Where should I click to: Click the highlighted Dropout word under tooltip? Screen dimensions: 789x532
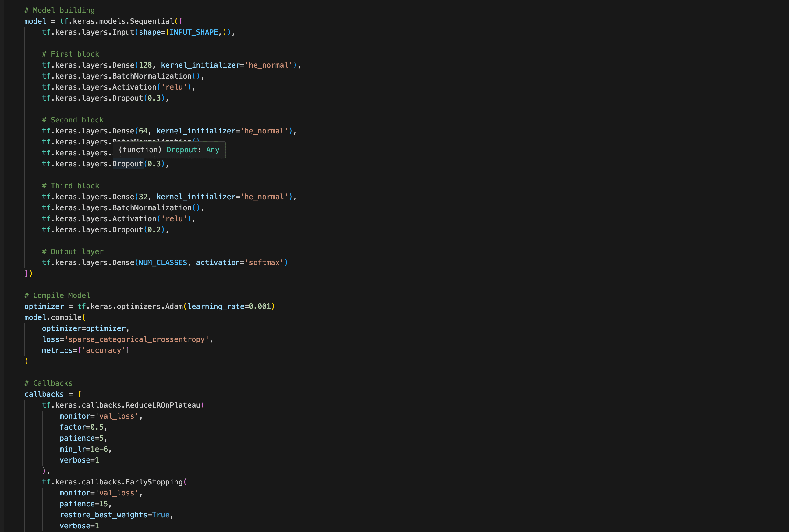coord(128,164)
